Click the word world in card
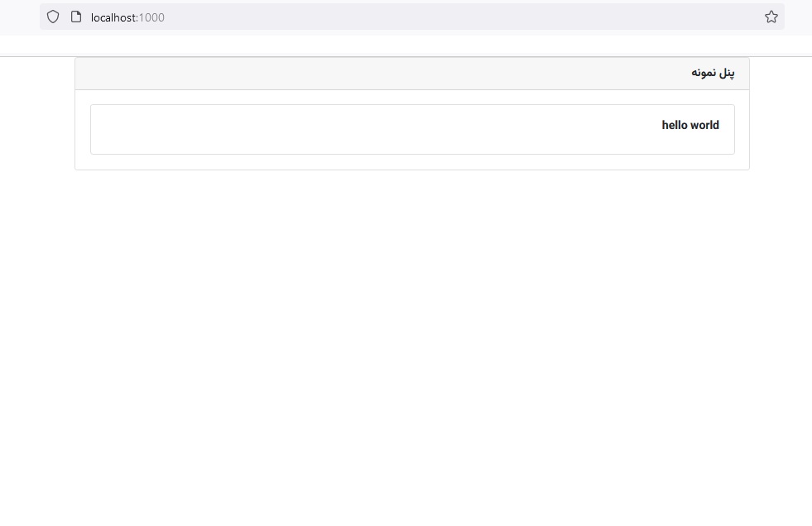 pyautogui.click(x=704, y=125)
